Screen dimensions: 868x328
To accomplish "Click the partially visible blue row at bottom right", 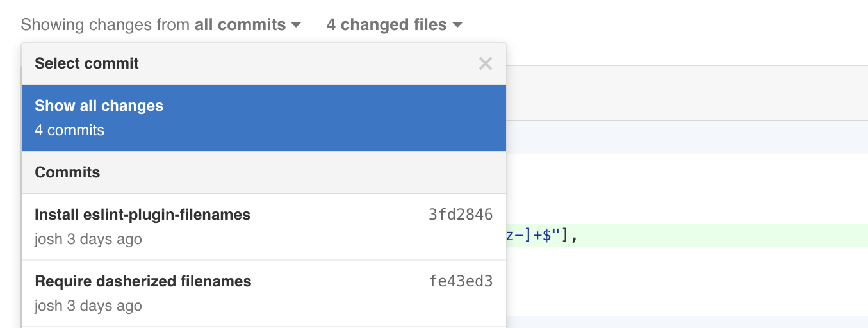I will tap(685, 322).
